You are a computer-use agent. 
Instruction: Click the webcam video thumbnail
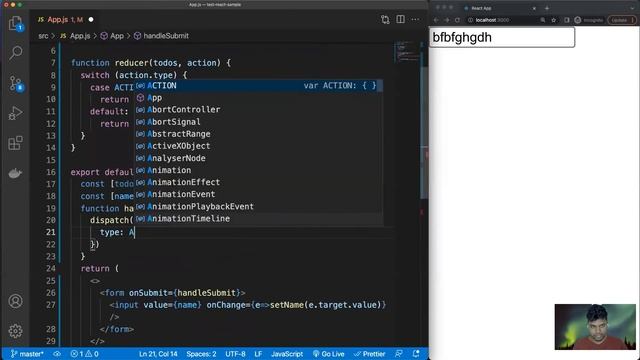[595, 327]
